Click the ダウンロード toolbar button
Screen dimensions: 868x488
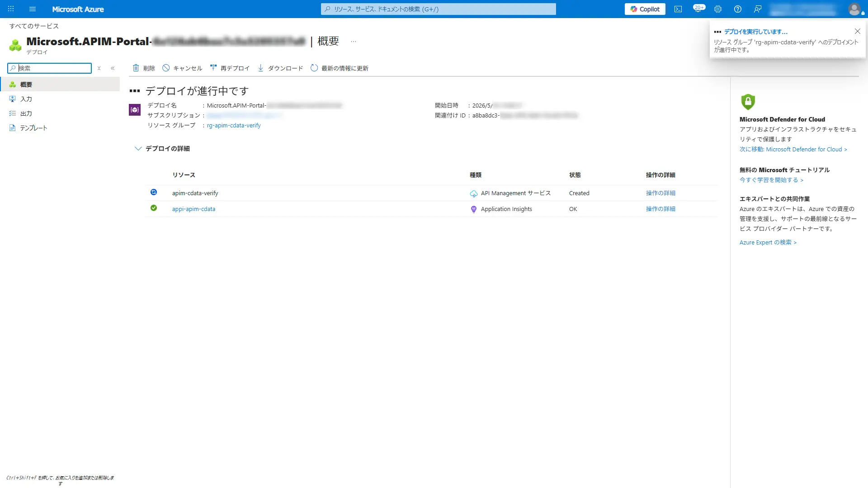[x=280, y=68]
